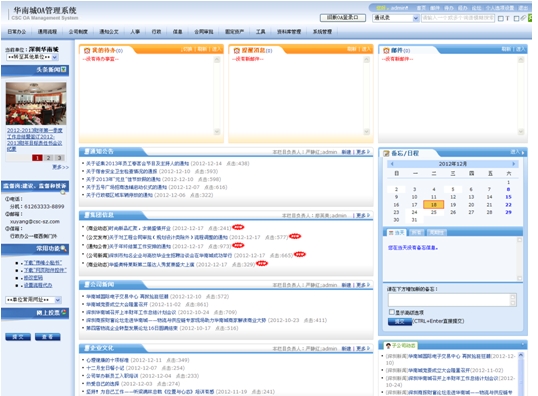
Task: Tick the checkbox under the memo text area
Action: pos(391,312)
